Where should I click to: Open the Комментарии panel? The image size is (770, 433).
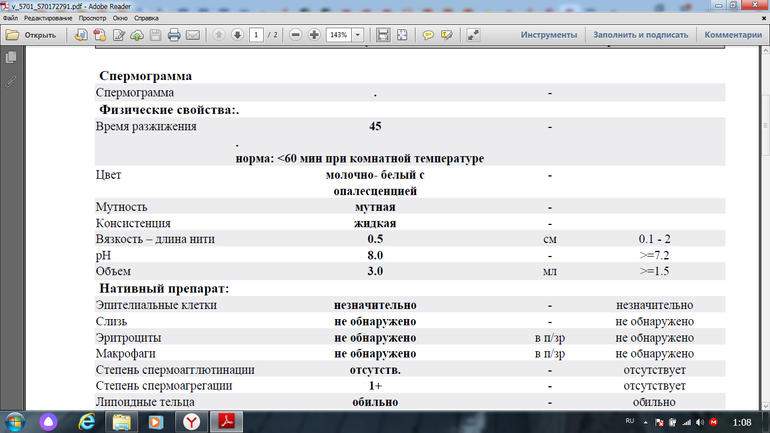[x=734, y=34]
